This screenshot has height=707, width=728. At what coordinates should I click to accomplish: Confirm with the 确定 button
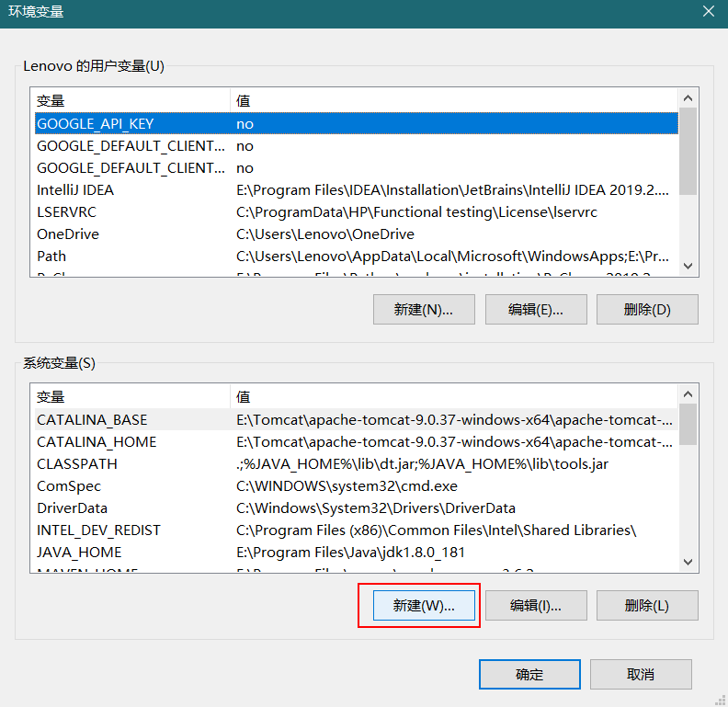(529, 674)
